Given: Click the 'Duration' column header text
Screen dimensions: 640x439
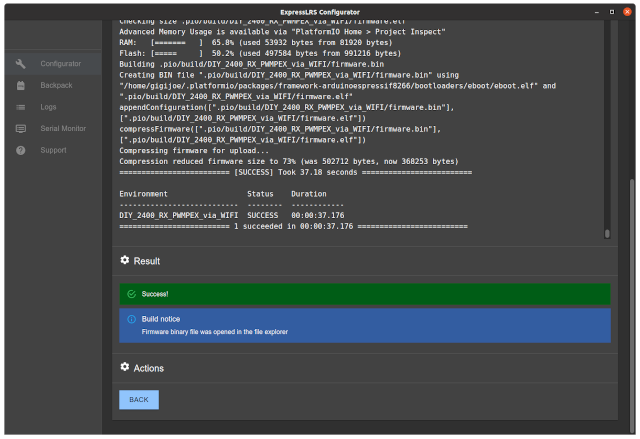Looking at the screenshot, I should [x=309, y=194].
